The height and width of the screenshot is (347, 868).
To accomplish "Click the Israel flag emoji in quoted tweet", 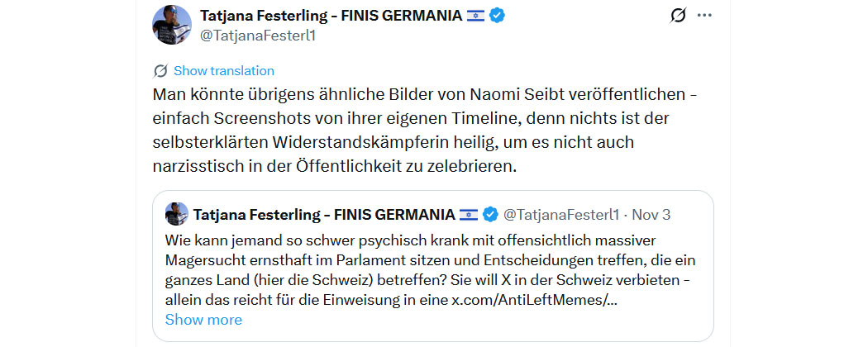I will (469, 215).
